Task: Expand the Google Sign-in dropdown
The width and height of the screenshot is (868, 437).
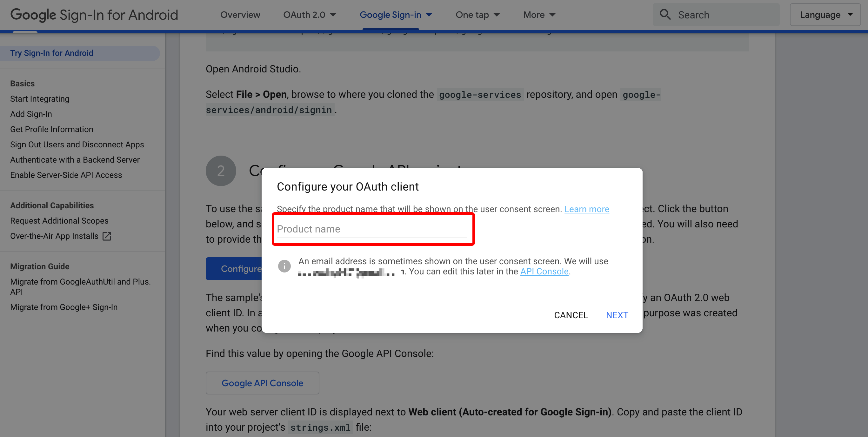Action: [x=396, y=15]
